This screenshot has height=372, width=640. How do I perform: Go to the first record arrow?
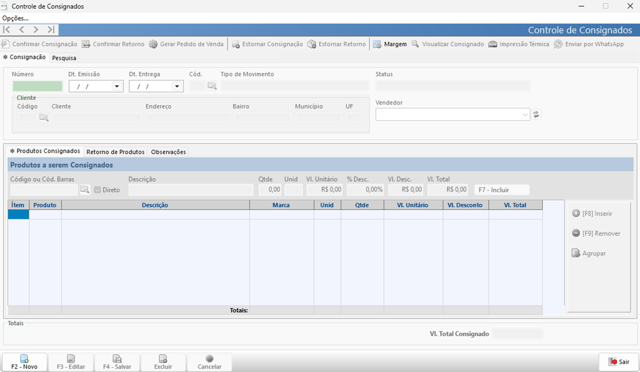tap(7, 29)
